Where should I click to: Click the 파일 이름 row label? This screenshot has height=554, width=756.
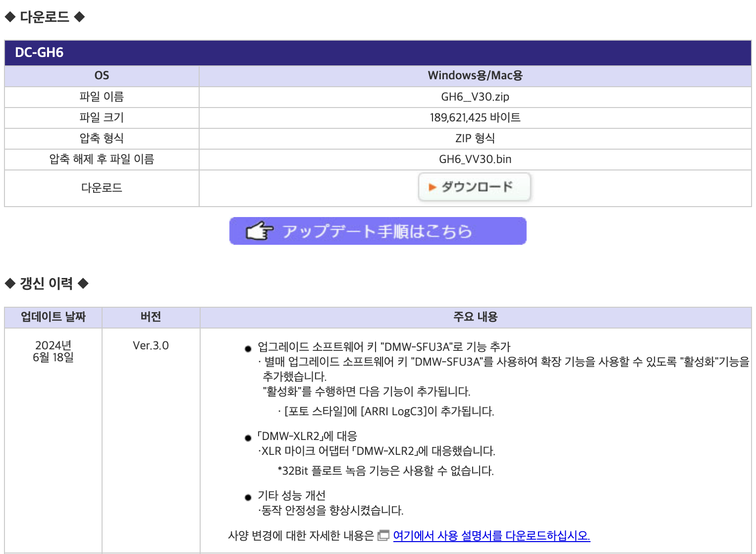coord(102,97)
